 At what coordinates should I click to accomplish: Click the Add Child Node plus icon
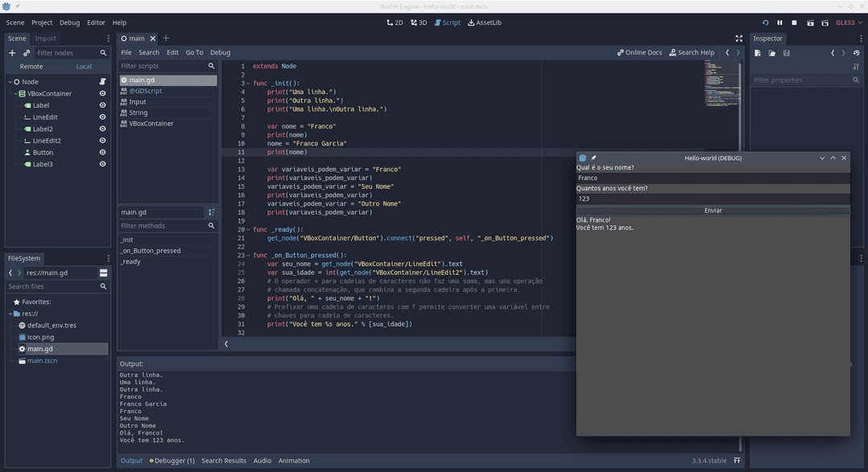pos(11,53)
